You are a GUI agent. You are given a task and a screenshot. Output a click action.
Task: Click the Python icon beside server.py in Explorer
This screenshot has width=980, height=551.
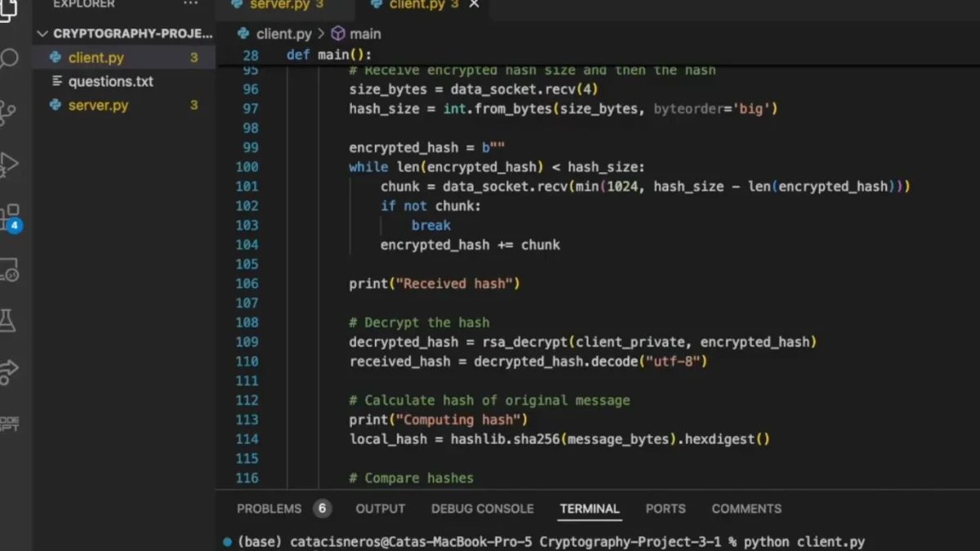click(55, 104)
